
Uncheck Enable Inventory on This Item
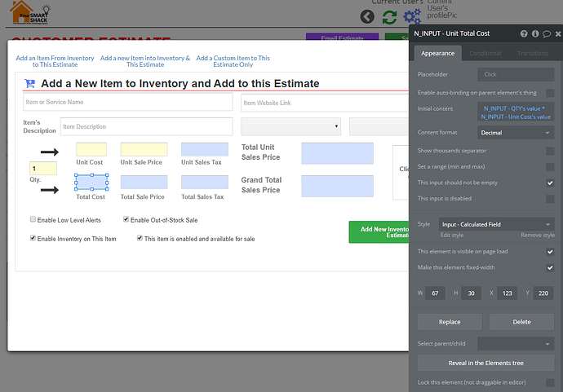(x=33, y=238)
